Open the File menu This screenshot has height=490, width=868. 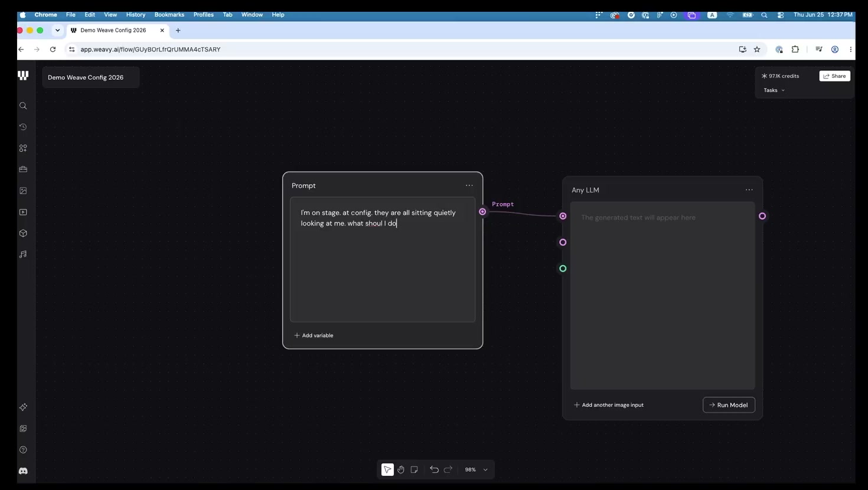(70, 15)
